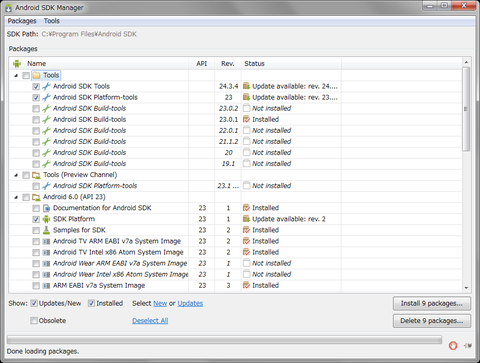Toggle the Installed show filter
The height and width of the screenshot is (363, 480).
pos(91,303)
